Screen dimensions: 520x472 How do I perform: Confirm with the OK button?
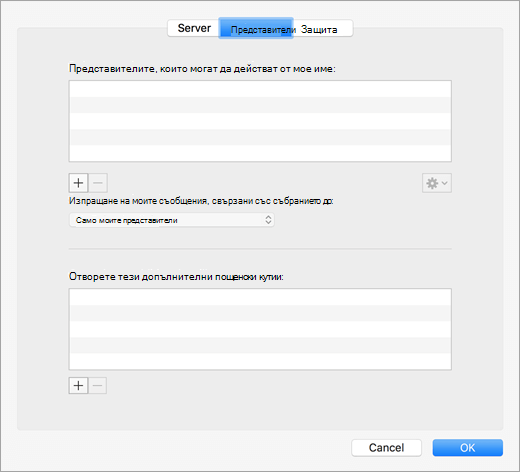click(x=468, y=448)
